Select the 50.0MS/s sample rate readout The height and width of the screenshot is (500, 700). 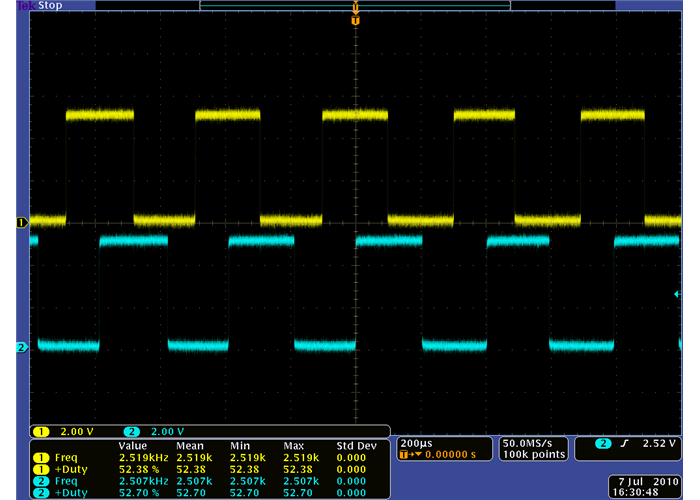[x=533, y=442]
